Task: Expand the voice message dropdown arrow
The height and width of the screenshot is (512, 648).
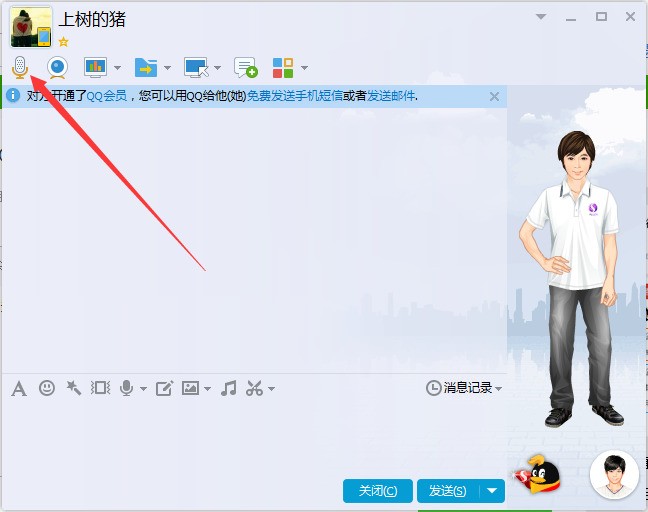Action: coord(143,389)
